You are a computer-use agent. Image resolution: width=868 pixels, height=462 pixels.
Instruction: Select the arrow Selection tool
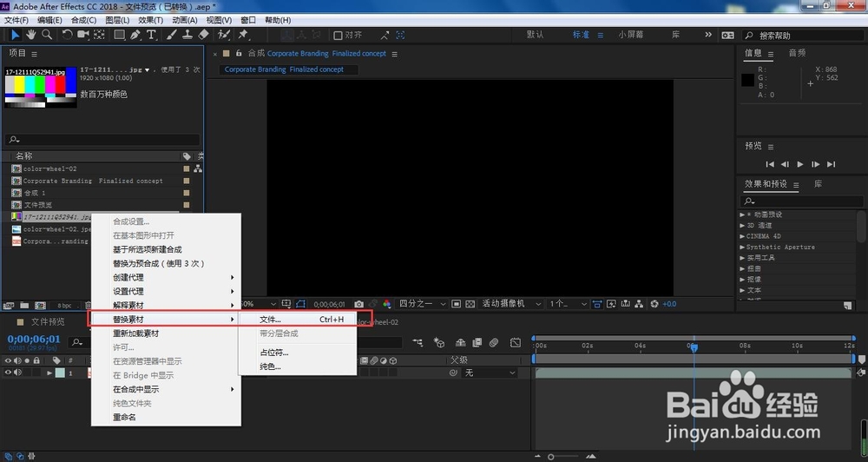(16, 35)
